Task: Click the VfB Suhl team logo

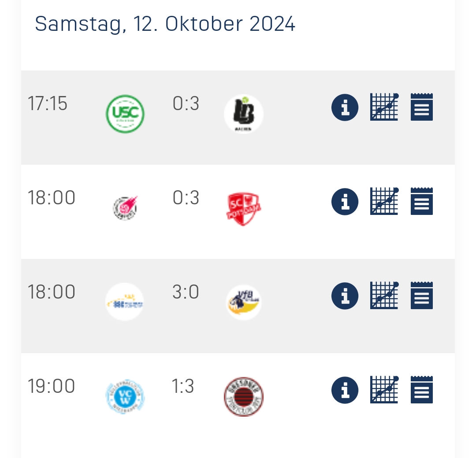Action: click(x=243, y=303)
